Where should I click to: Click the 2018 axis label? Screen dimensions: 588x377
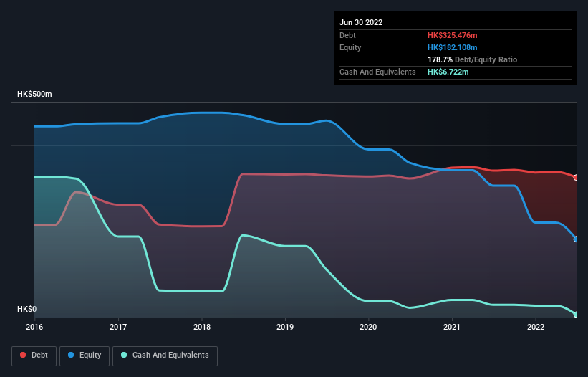202,327
